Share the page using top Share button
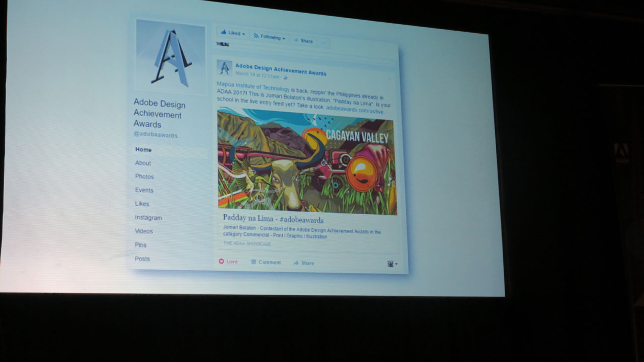The width and height of the screenshot is (644, 362). tap(303, 41)
